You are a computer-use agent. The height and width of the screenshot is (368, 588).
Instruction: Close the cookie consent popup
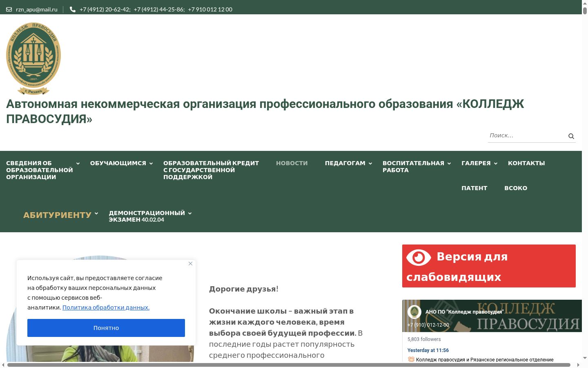pos(190,264)
